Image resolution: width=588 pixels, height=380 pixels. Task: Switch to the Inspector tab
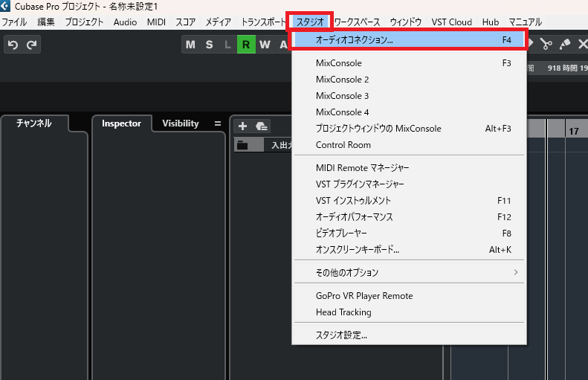pos(121,123)
